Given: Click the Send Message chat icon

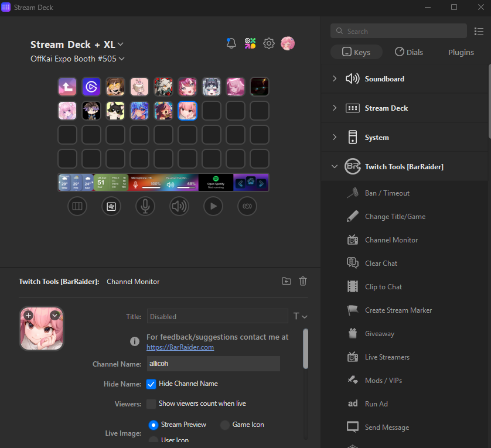Looking at the screenshot, I should pyautogui.click(x=353, y=428).
